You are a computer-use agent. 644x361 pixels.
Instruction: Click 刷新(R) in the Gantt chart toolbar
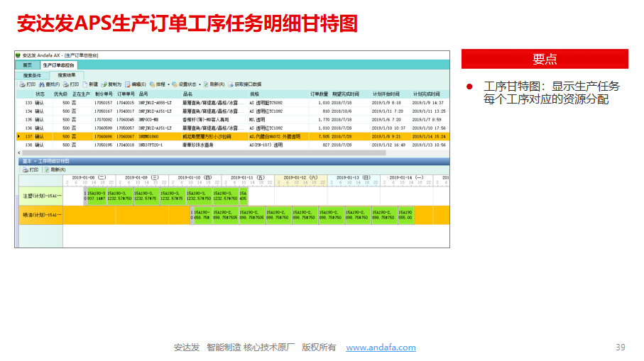(x=47, y=170)
